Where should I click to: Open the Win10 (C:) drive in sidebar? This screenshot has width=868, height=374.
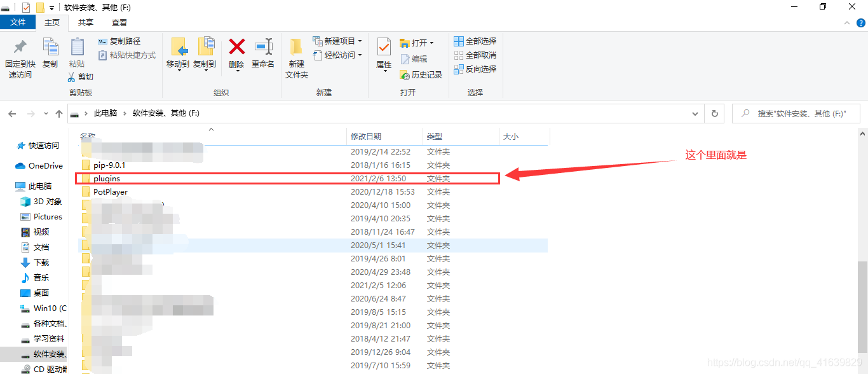click(x=42, y=308)
